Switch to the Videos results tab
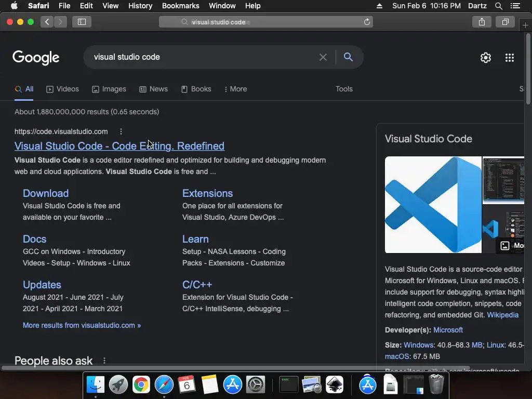This screenshot has width=532, height=399. coord(62,89)
